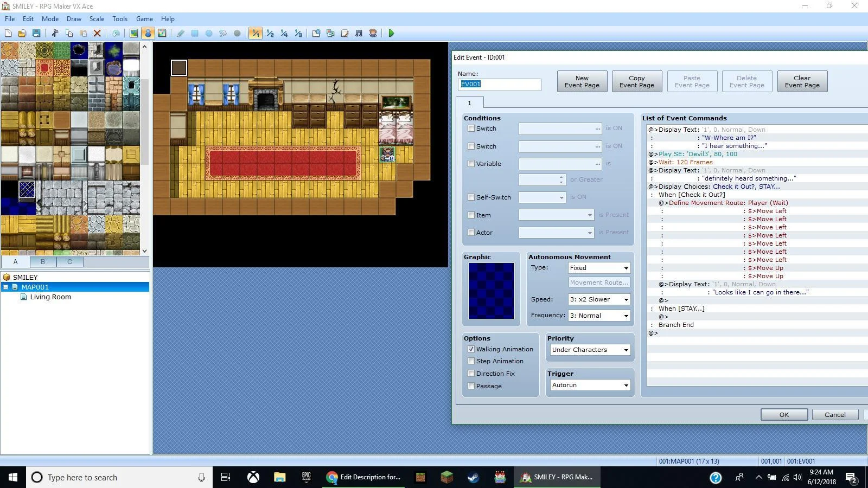Uncheck the Walking Animation option
868x488 pixels.
471,349
